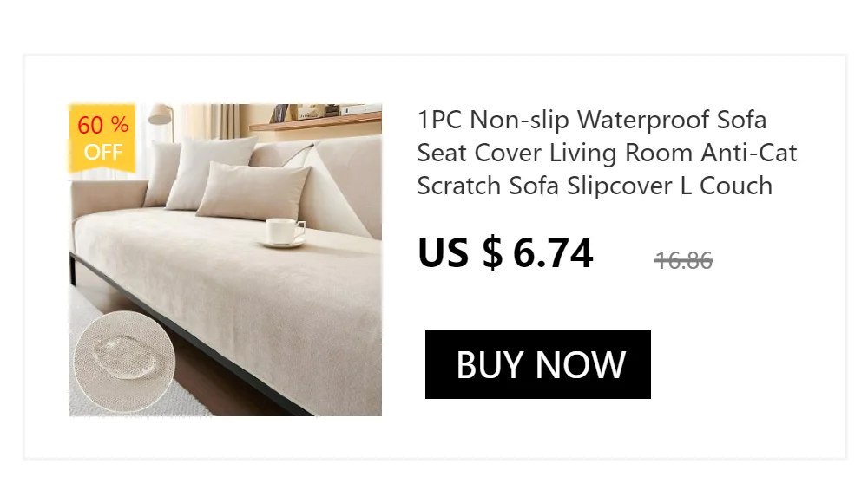
Task: Click the front rectangular pillow in photo
Action: pos(253,191)
